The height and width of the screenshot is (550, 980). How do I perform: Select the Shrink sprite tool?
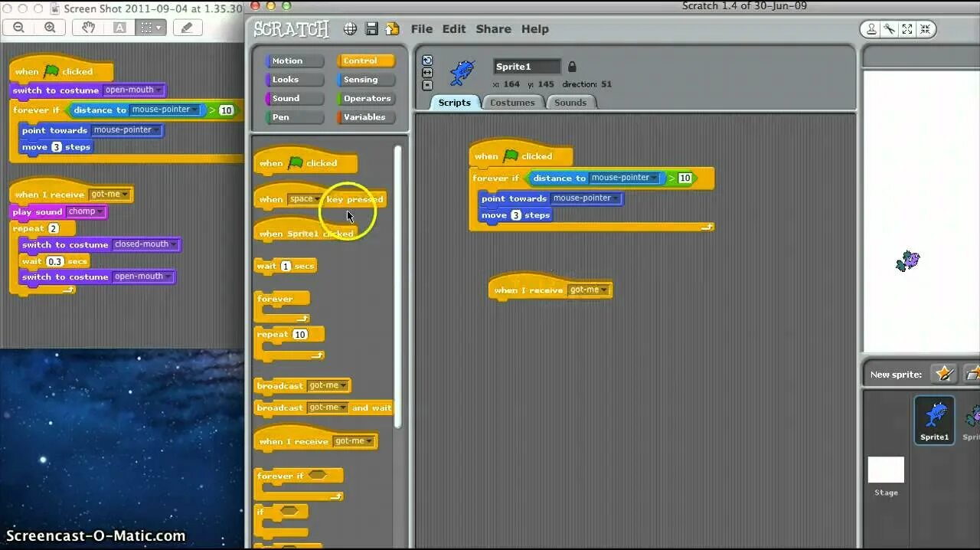click(x=926, y=29)
